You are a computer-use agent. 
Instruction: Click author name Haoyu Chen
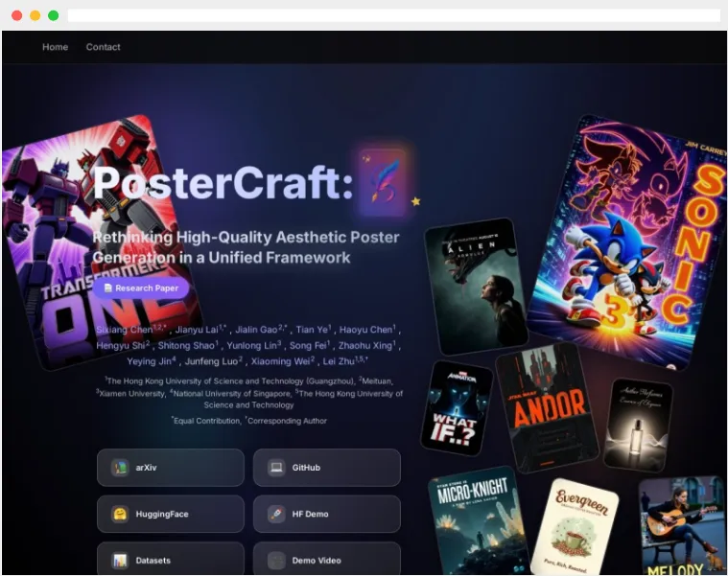tap(365, 330)
